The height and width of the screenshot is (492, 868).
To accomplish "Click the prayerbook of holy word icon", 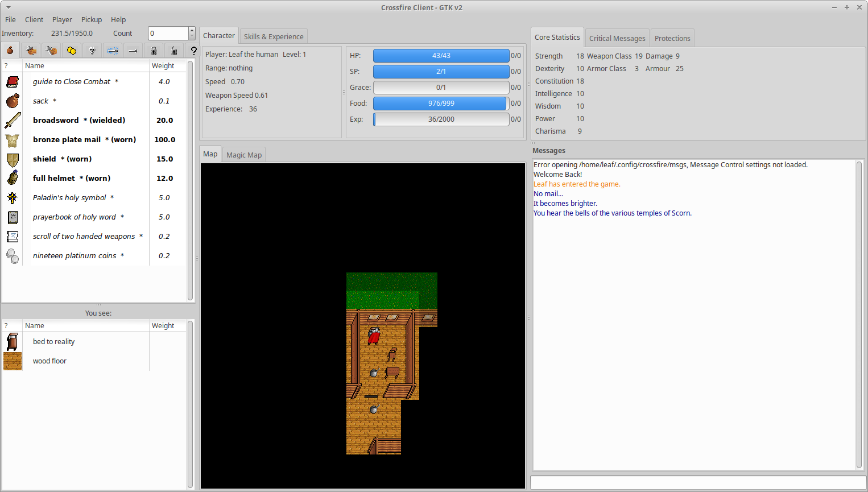I will (x=13, y=217).
